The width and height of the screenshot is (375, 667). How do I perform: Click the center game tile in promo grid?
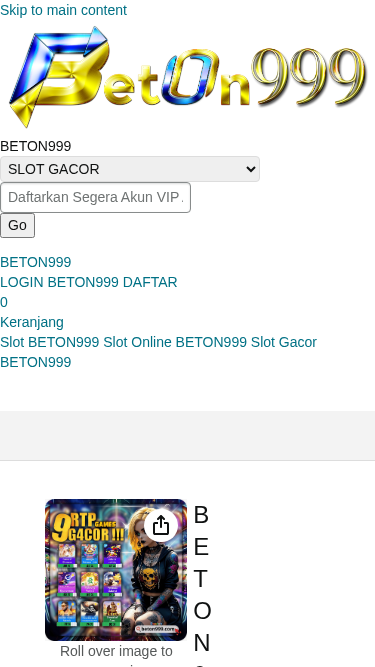click(x=90, y=585)
